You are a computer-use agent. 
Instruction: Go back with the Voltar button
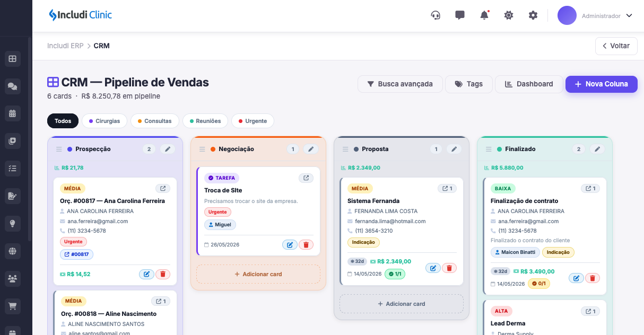616,46
